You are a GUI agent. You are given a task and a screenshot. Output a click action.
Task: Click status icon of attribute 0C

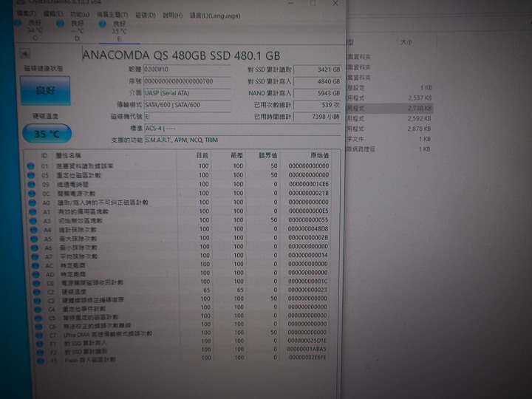point(32,194)
